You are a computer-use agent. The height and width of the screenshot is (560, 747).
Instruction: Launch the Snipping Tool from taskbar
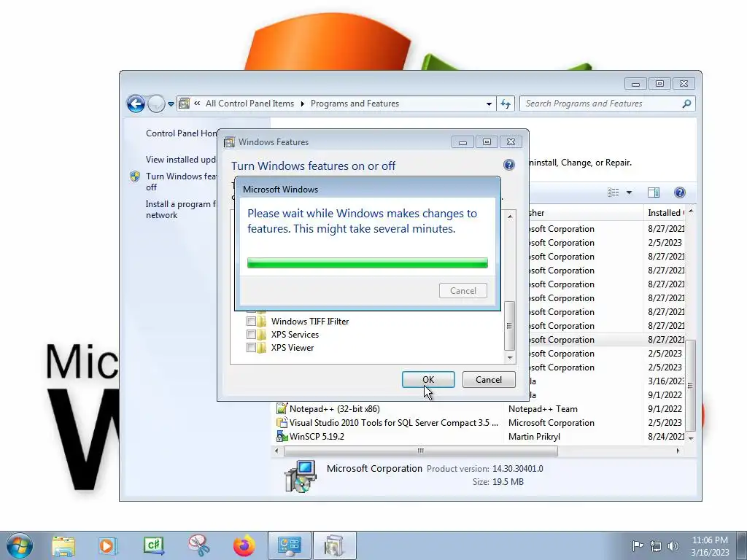[x=198, y=545]
